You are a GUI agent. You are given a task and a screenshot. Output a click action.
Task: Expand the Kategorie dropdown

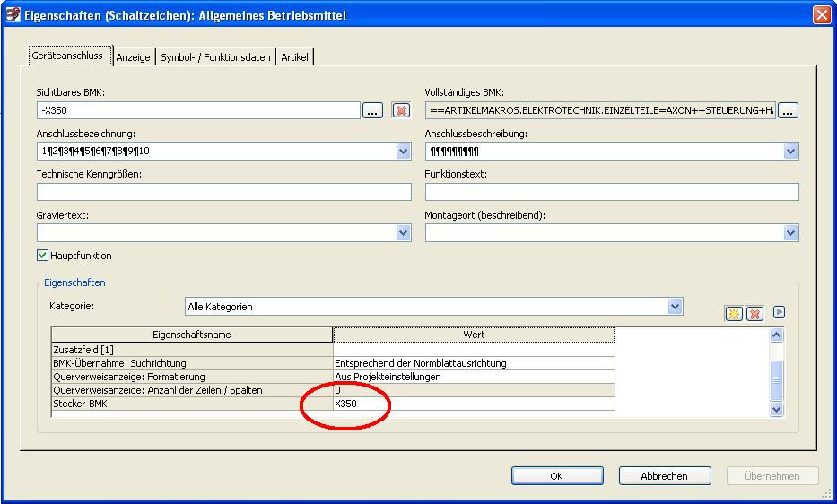click(x=675, y=307)
